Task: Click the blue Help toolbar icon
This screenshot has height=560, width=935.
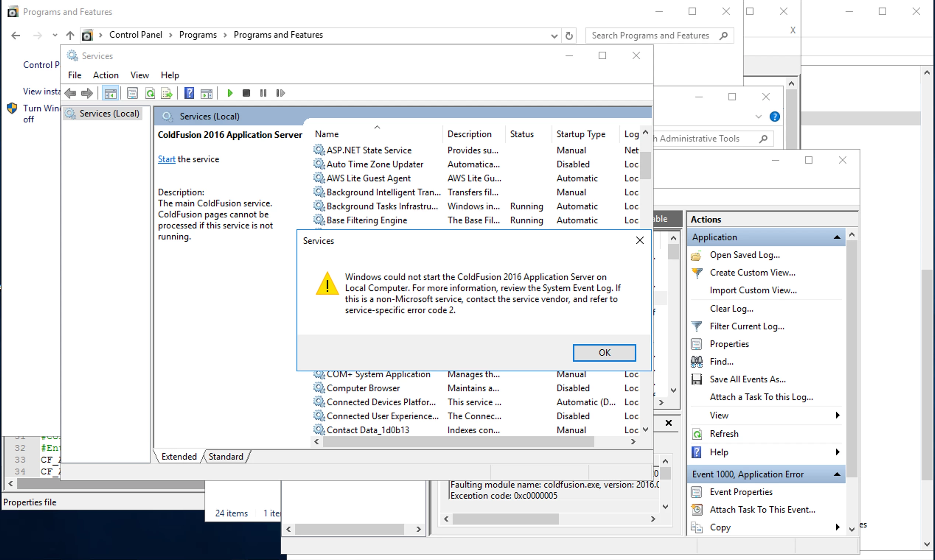Action: 189,93
